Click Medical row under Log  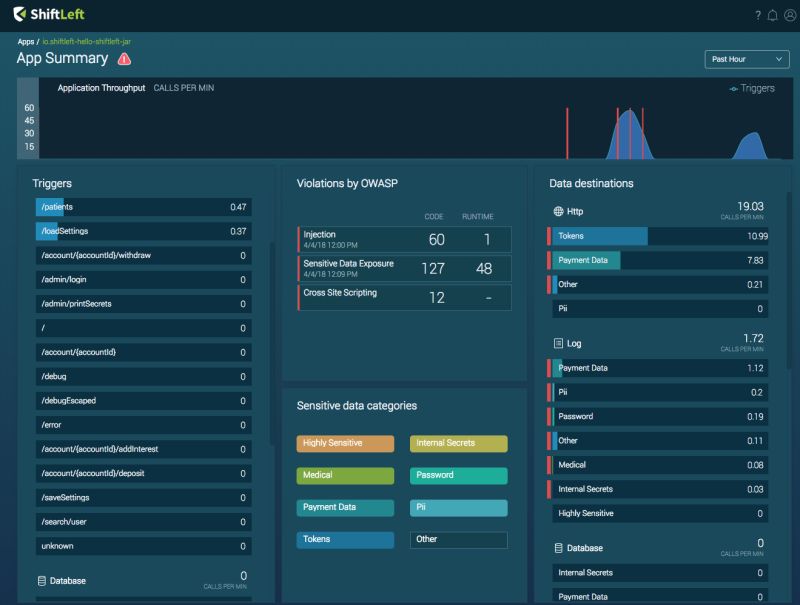658,465
